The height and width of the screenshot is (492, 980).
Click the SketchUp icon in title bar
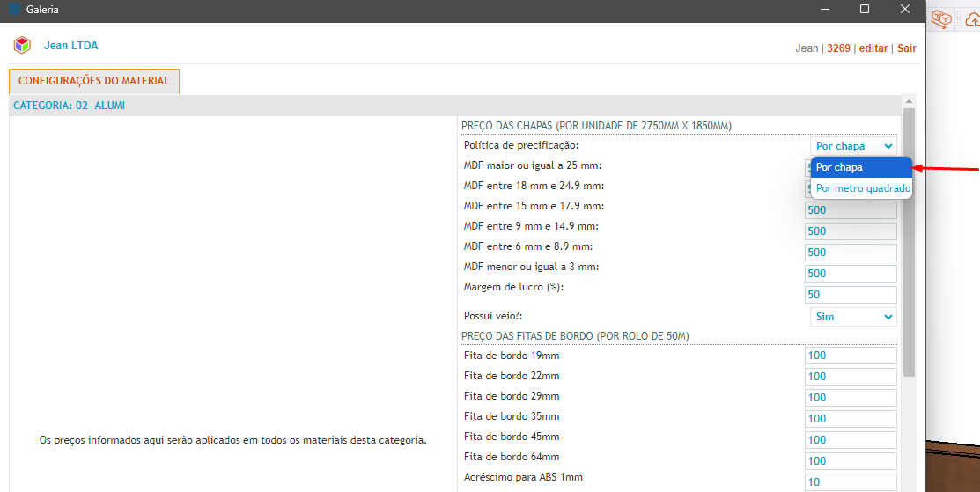14,10
